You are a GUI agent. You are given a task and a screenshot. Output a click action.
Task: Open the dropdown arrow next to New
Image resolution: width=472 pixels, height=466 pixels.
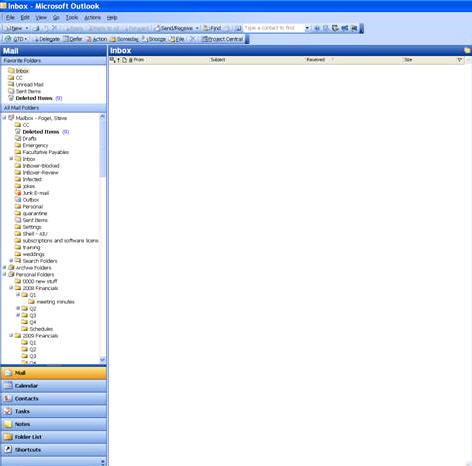click(x=27, y=28)
